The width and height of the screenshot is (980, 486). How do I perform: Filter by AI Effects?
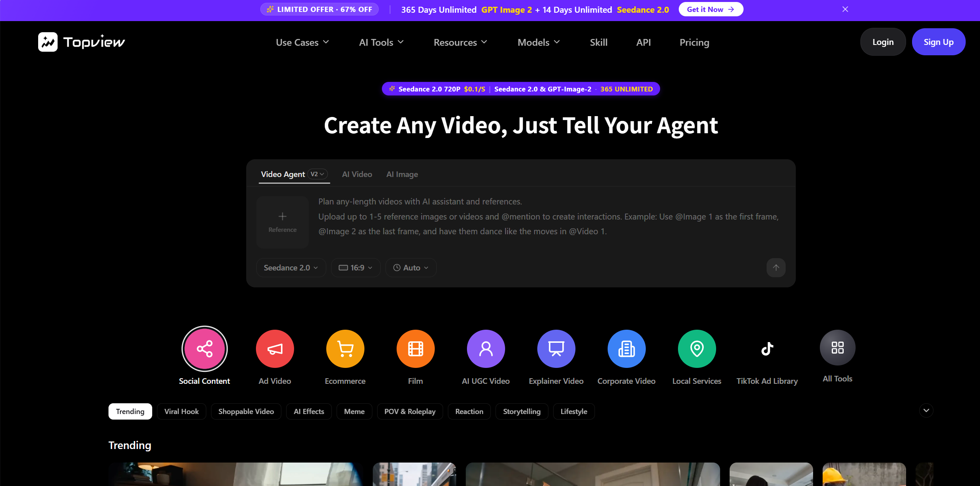click(x=309, y=411)
